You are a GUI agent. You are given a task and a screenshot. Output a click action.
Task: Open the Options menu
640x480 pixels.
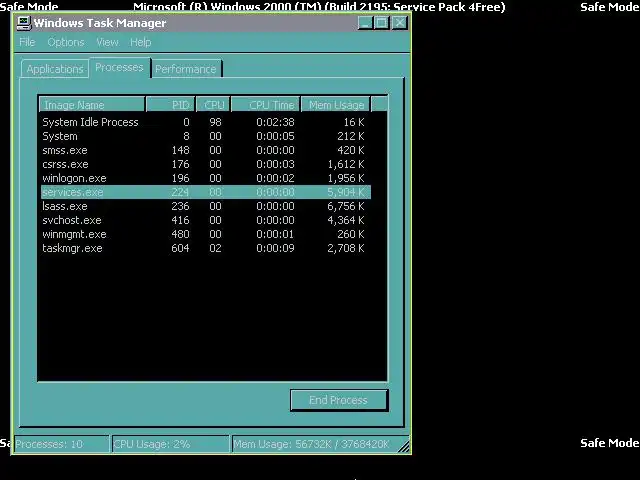tap(66, 42)
